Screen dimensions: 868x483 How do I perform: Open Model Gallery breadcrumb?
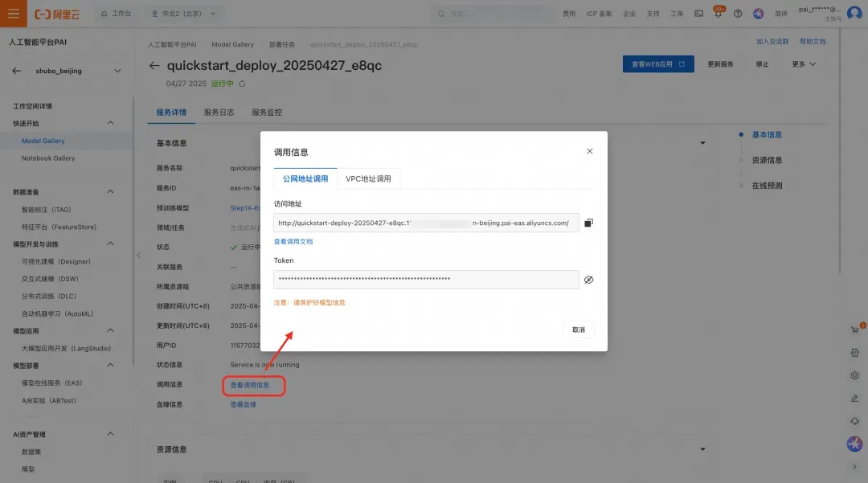pos(232,44)
